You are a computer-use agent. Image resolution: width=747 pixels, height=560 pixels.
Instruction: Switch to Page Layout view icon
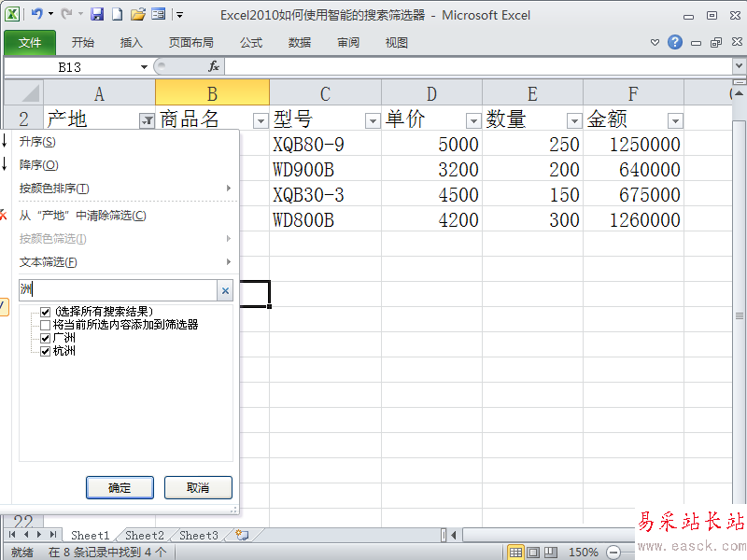coord(533,553)
